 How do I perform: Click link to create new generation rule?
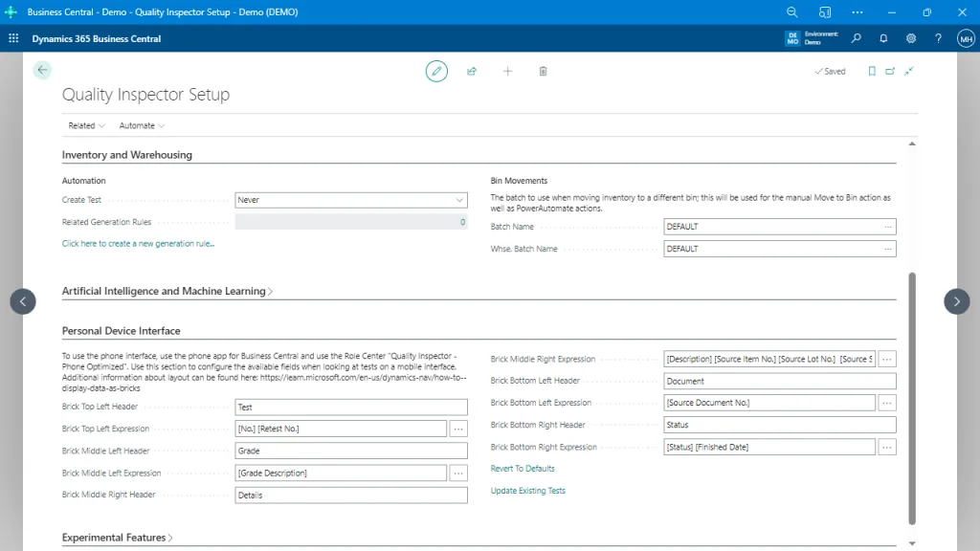(138, 244)
